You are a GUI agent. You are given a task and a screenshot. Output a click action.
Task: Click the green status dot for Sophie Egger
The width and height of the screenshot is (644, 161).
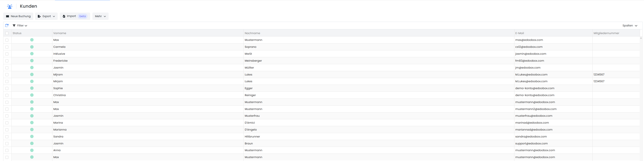32,88
